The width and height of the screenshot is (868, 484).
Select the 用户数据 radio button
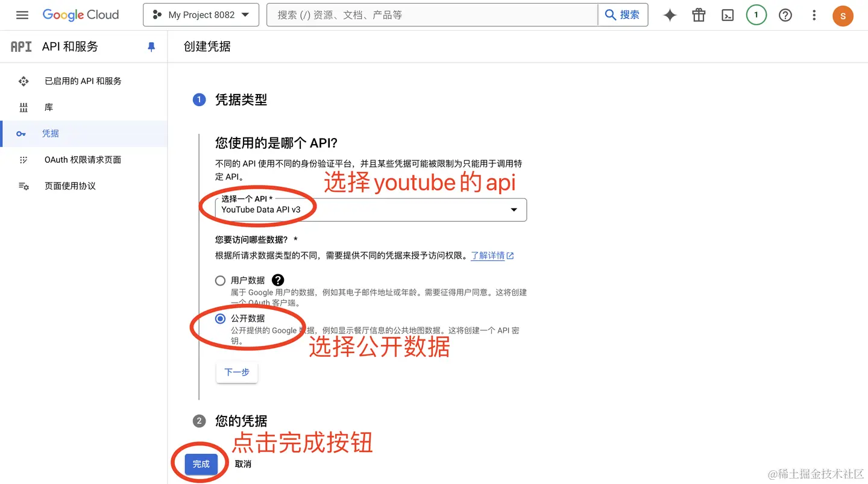(x=220, y=280)
